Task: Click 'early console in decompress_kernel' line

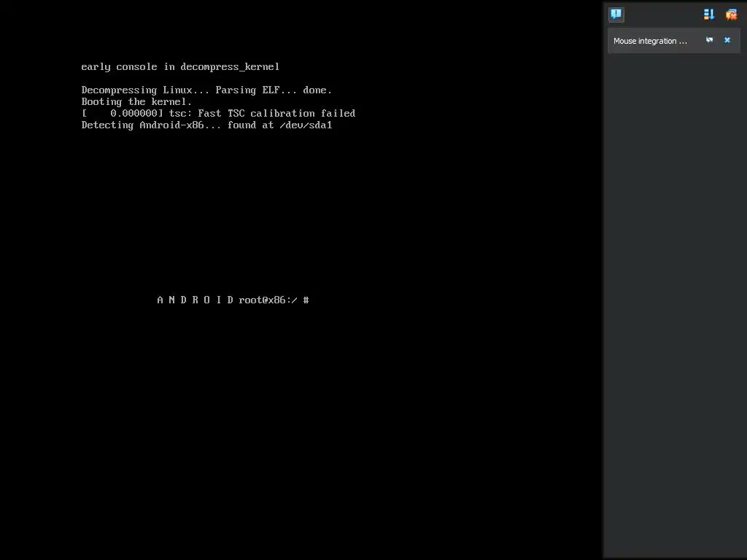Action: [x=180, y=66]
